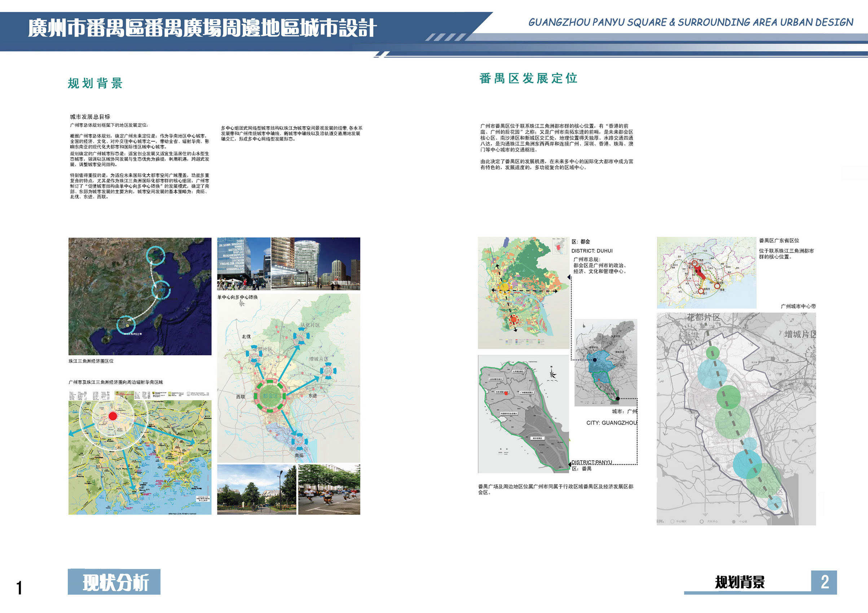Click the English title 'GUANGZHOU PANYU SQUARE & SURROUNDING AREA URBAN DESIGN'

pos(691,23)
